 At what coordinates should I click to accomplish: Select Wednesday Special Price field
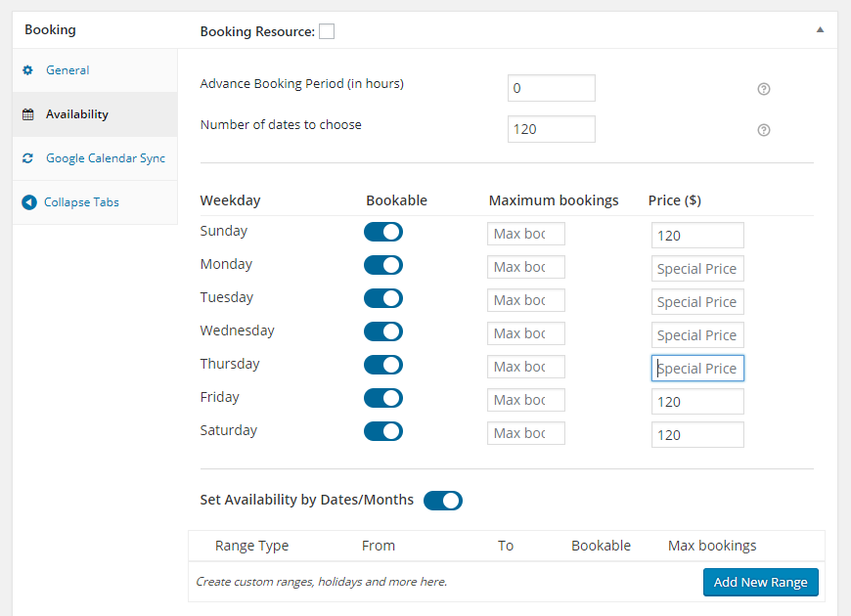pyautogui.click(x=697, y=335)
